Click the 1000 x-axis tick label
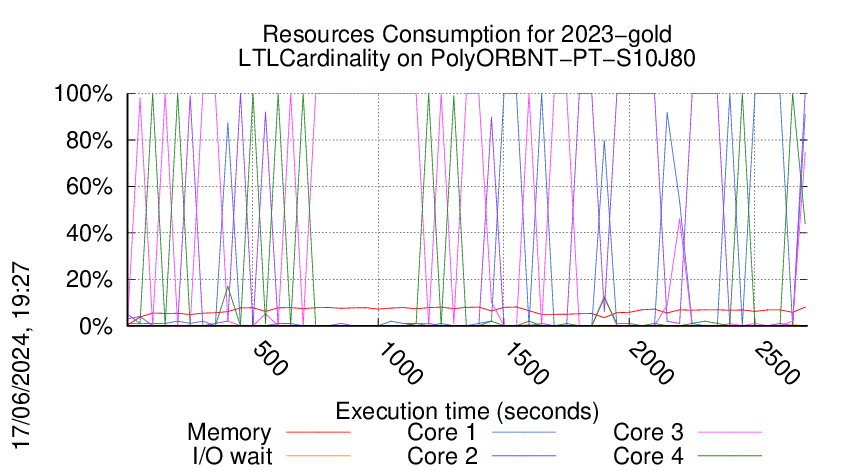850x475 pixels. 400,363
